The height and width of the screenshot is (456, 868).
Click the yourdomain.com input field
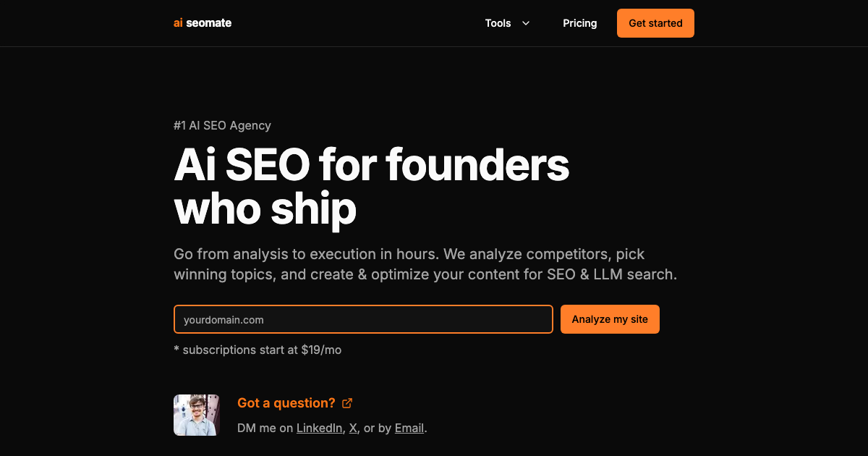[363, 319]
